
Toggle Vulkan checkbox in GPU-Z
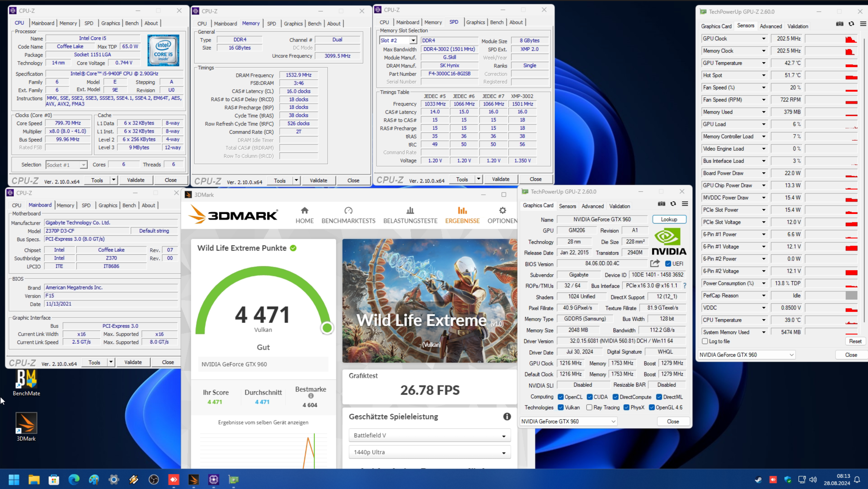pos(561,407)
